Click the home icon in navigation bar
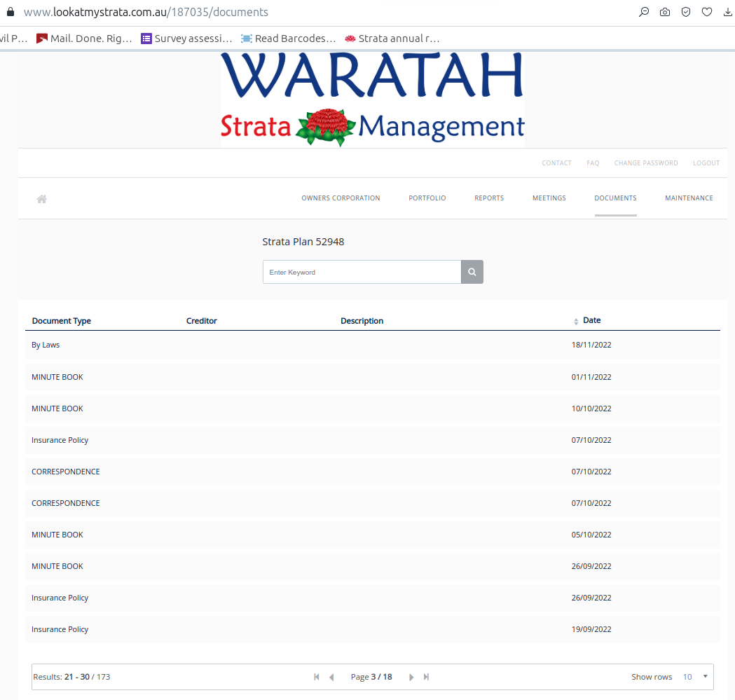 pyautogui.click(x=42, y=199)
